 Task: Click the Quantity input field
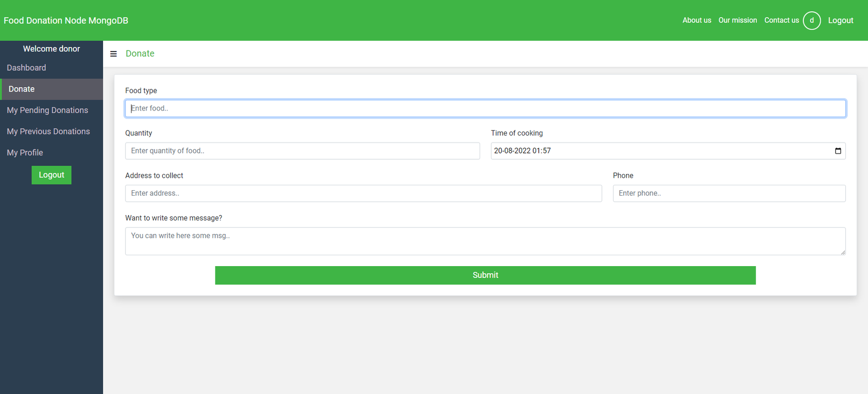(302, 151)
